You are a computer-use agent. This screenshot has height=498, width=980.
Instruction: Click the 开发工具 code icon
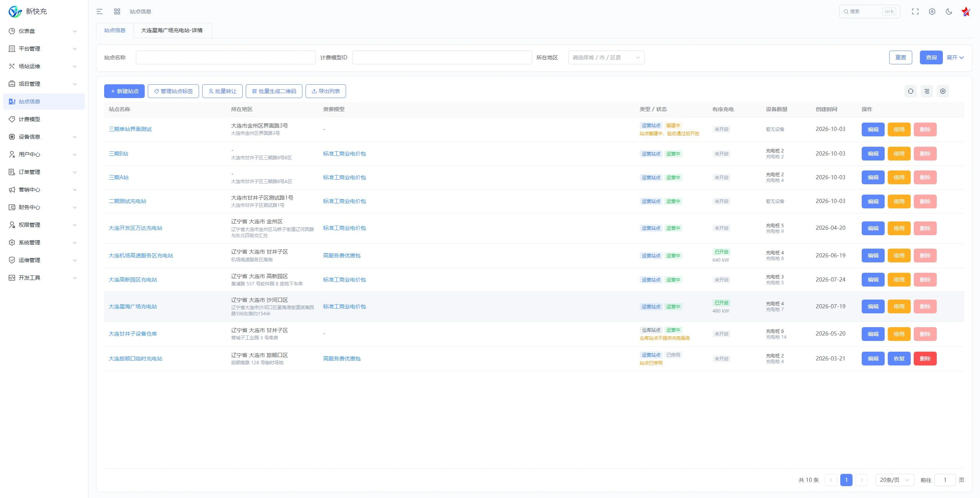point(12,278)
